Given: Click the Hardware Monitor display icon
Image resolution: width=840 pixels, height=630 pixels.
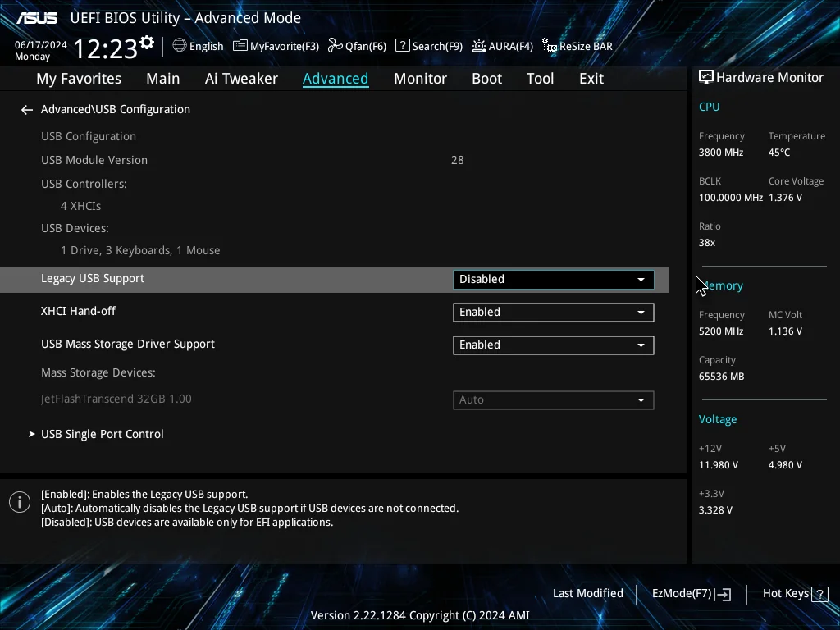Looking at the screenshot, I should (706, 78).
